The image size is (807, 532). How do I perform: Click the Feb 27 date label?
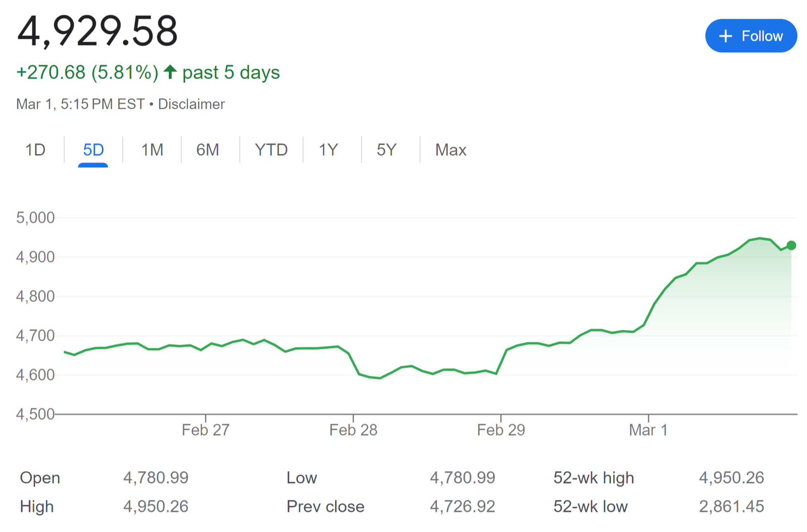pos(205,430)
